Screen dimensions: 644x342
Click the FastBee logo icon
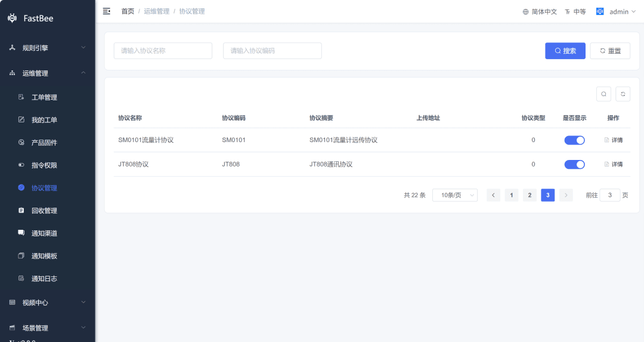tap(13, 18)
